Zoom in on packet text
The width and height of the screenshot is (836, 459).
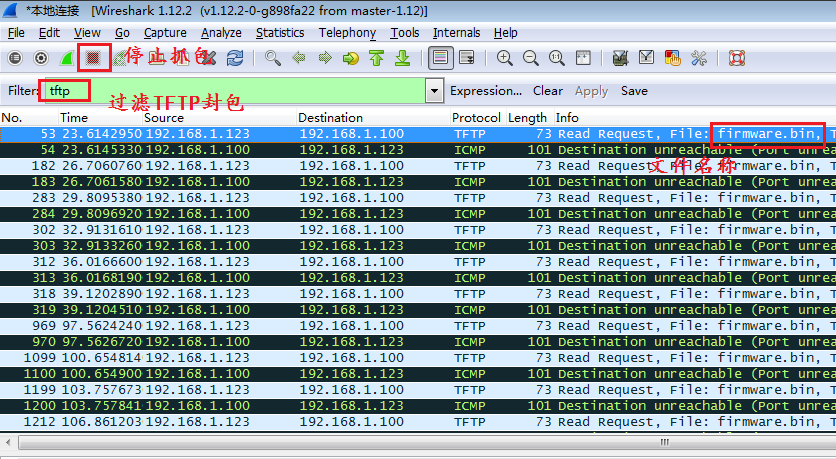504,58
